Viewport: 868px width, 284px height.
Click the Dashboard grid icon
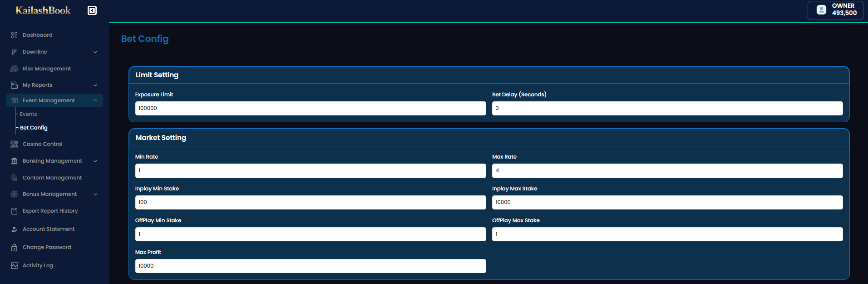15,35
